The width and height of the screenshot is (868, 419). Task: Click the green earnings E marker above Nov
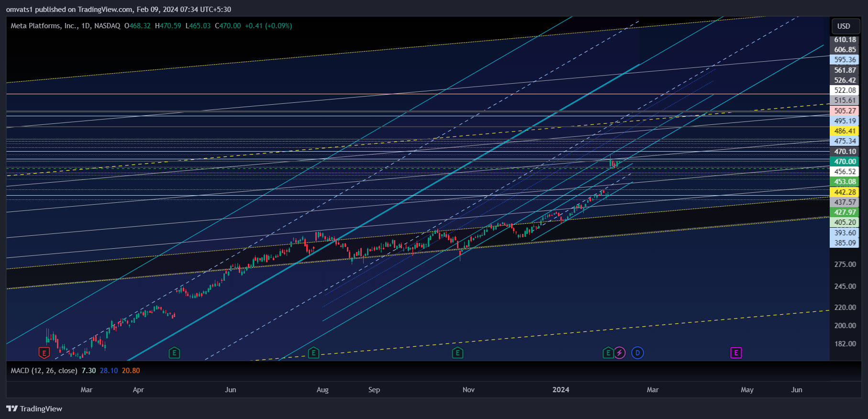(x=457, y=353)
